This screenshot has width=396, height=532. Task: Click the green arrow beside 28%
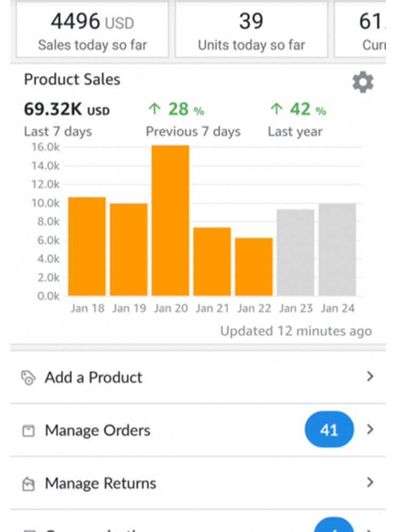tap(154, 109)
